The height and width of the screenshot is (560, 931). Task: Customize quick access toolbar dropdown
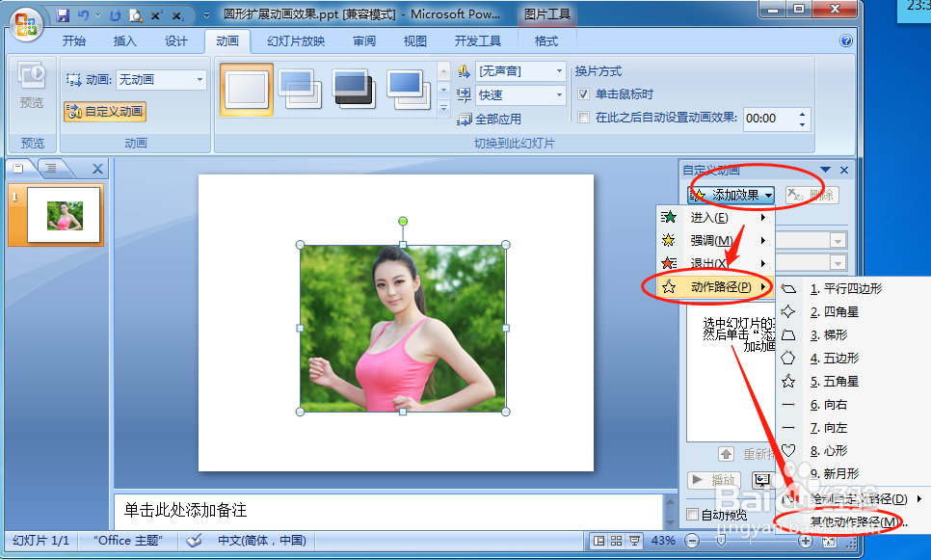click(206, 15)
